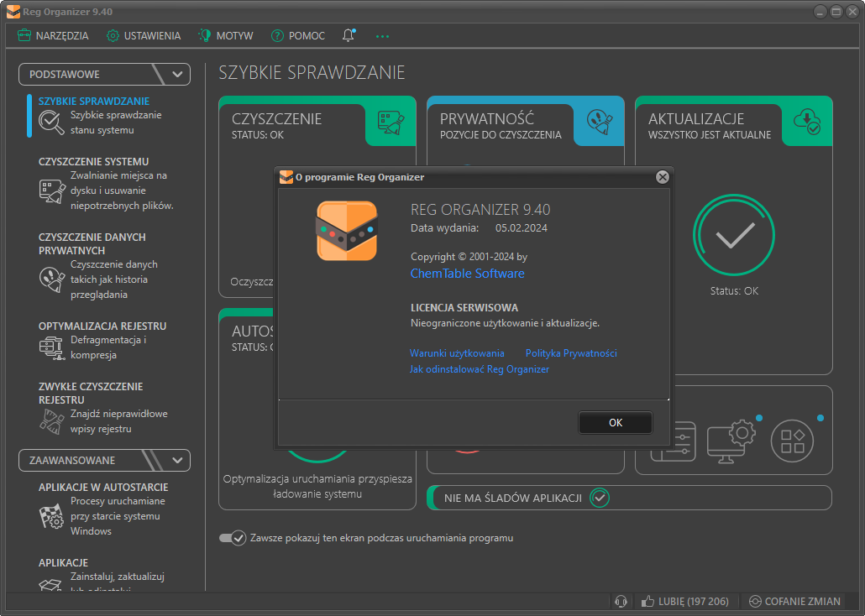Click the Licencja serwisowa text

coord(464,308)
